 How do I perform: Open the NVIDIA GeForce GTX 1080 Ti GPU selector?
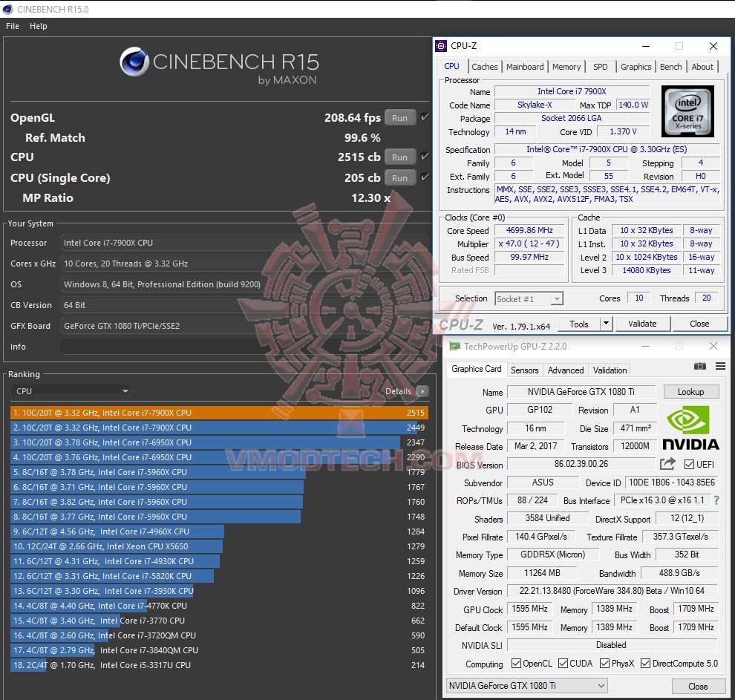pyautogui.click(x=527, y=685)
